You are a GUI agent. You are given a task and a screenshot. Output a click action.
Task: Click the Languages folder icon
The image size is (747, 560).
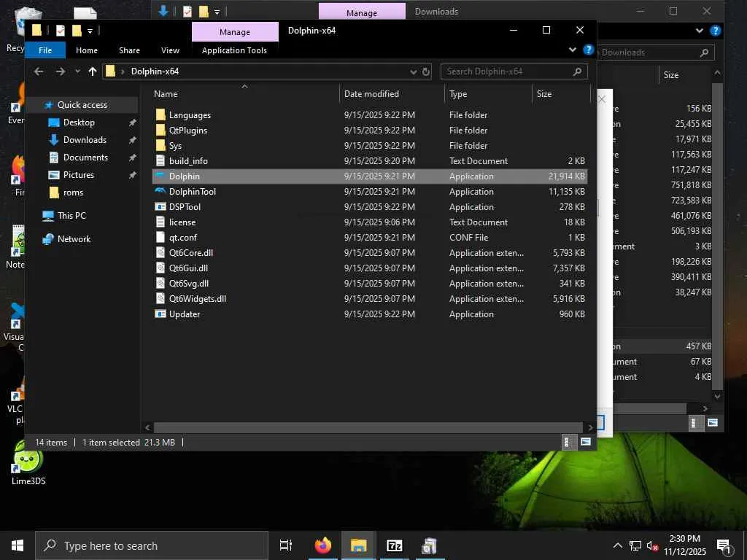click(x=160, y=114)
